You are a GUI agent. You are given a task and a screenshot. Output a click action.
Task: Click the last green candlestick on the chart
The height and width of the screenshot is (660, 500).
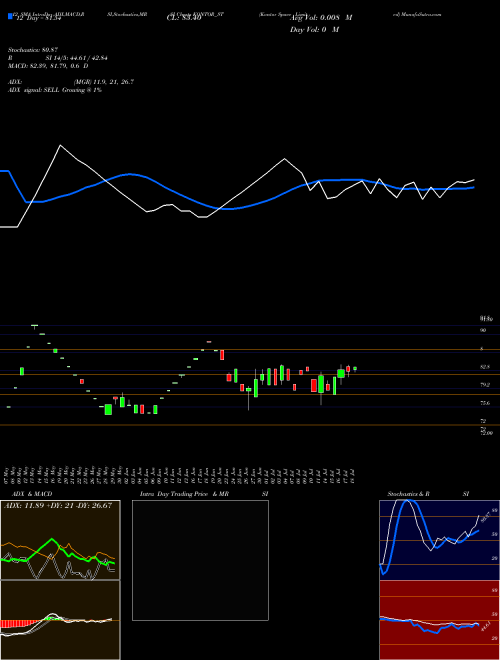[355, 369]
